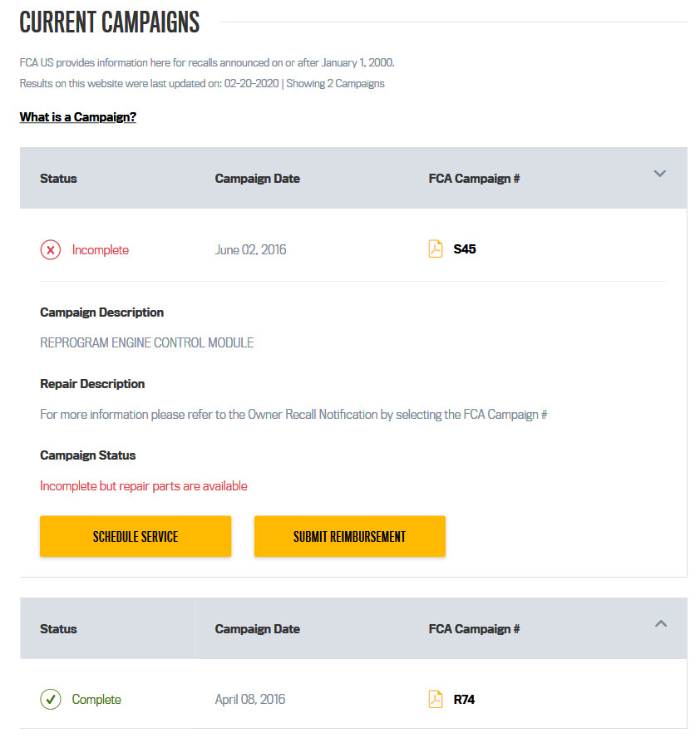
Task: Open the R74 campaign PDF icon
Action: coord(436,700)
